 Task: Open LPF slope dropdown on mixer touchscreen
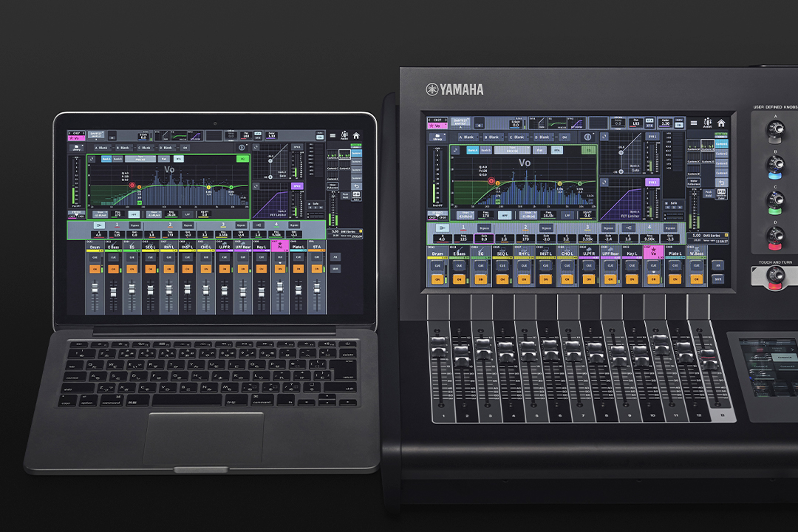click(x=528, y=215)
